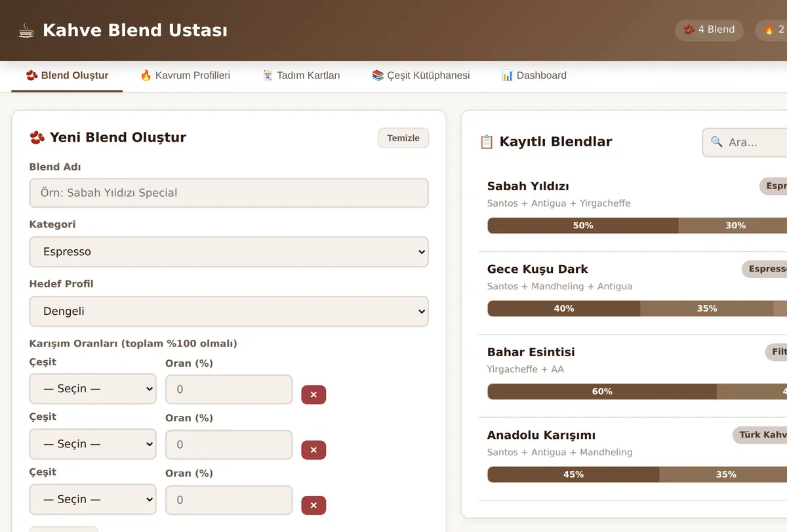Click the 35% segment of Gece Kuşu Dark bar

[707, 308]
